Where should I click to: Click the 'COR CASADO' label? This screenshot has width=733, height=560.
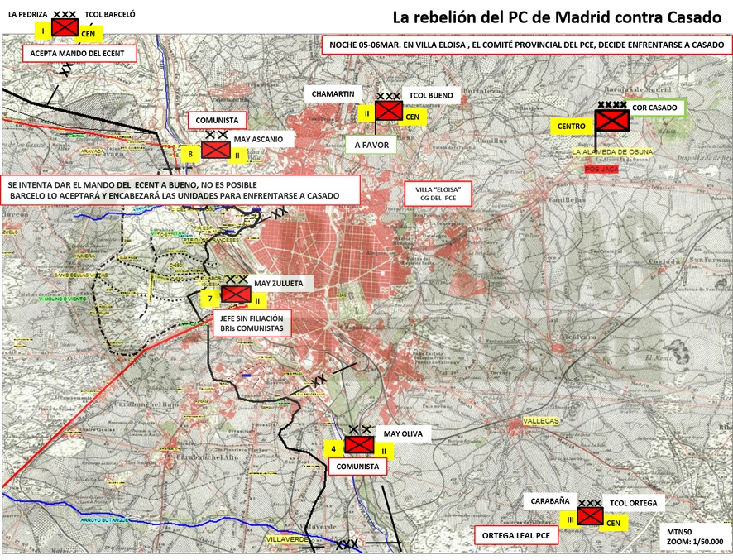(654, 108)
